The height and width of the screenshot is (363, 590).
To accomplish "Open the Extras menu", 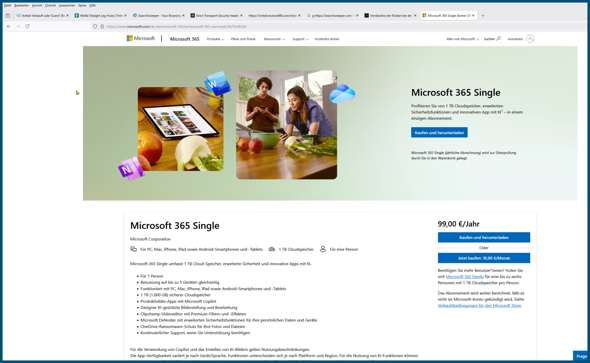I will (x=82, y=5).
